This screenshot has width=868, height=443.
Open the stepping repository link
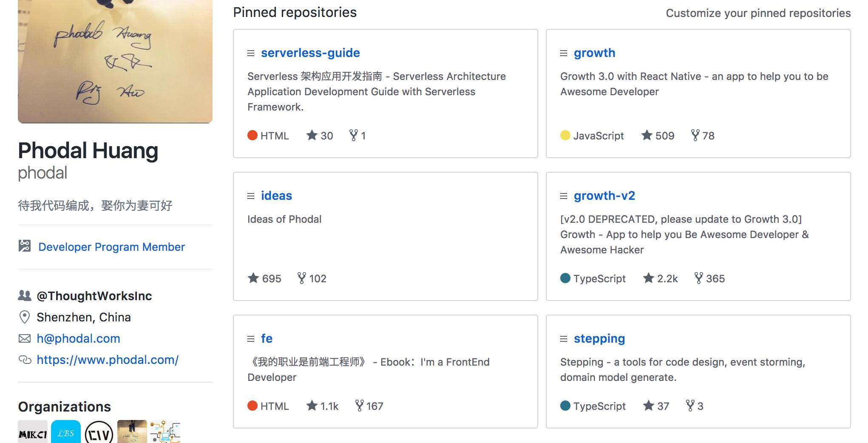(x=599, y=338)
